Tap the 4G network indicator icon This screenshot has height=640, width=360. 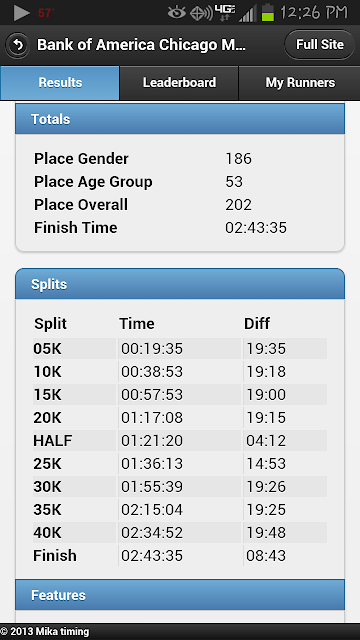click(225, 12)
